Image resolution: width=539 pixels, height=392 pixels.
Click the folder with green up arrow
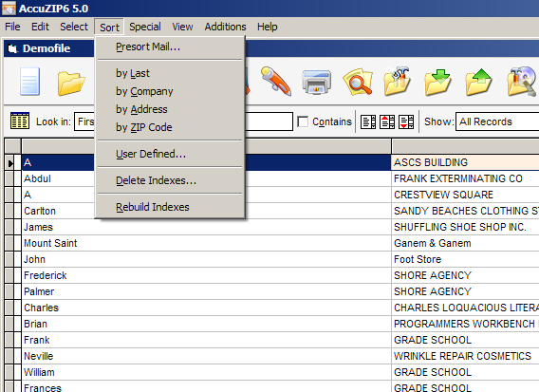(479, 82)
